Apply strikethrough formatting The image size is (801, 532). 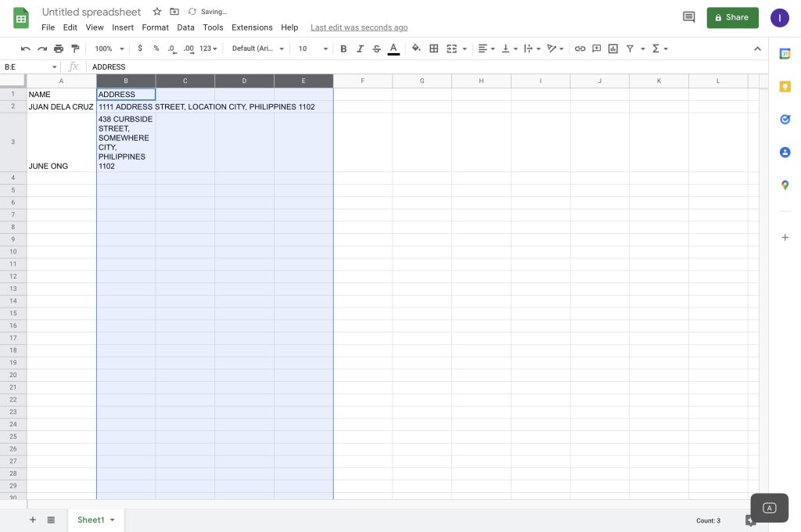376,48
